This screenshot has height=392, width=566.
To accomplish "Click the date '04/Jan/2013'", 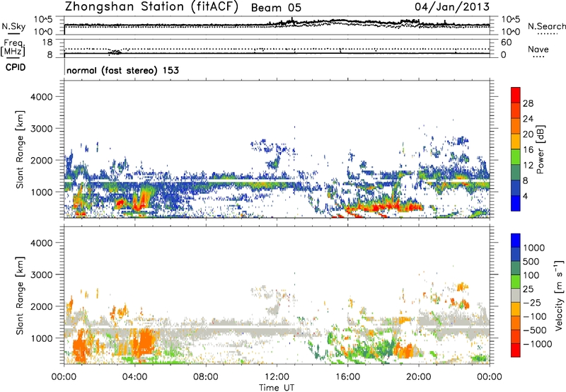I will (x=452, y=7).
